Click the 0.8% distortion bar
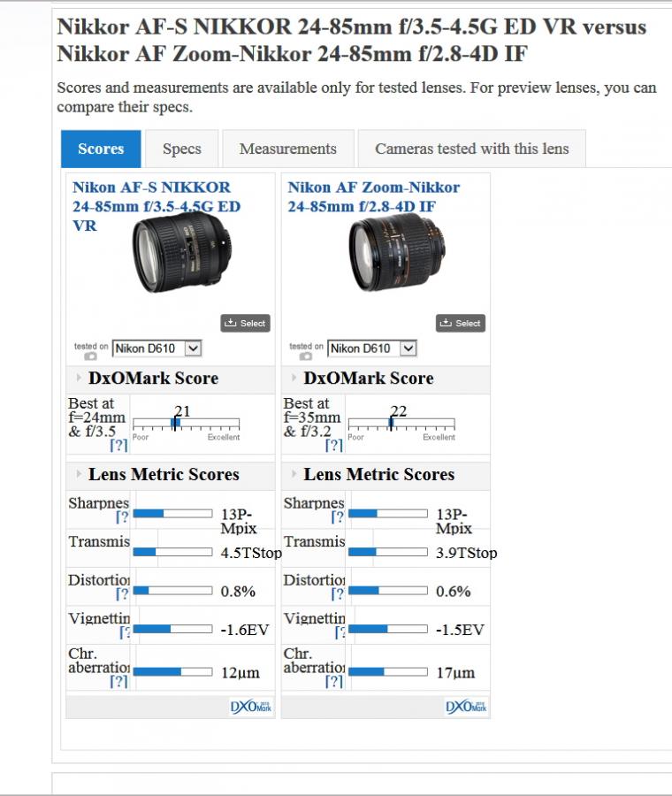672x796 pixels. (172, 591)
